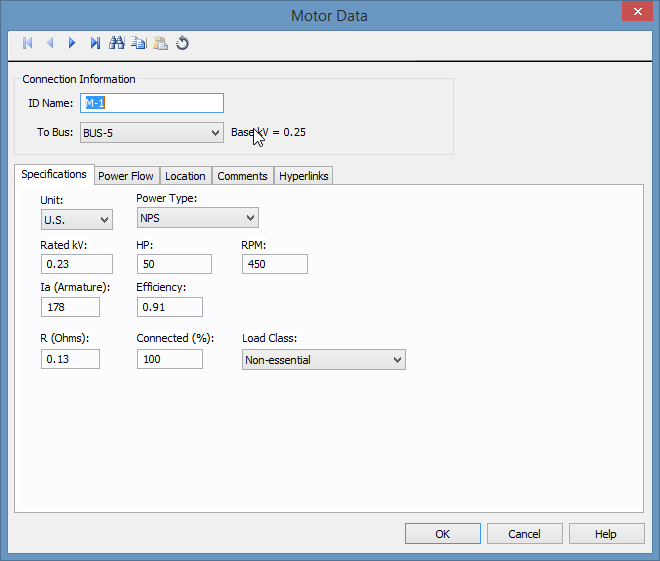Click the copy icon in toolbar
The height and width of the screenshot is (561, 660).
coord(139,43)
